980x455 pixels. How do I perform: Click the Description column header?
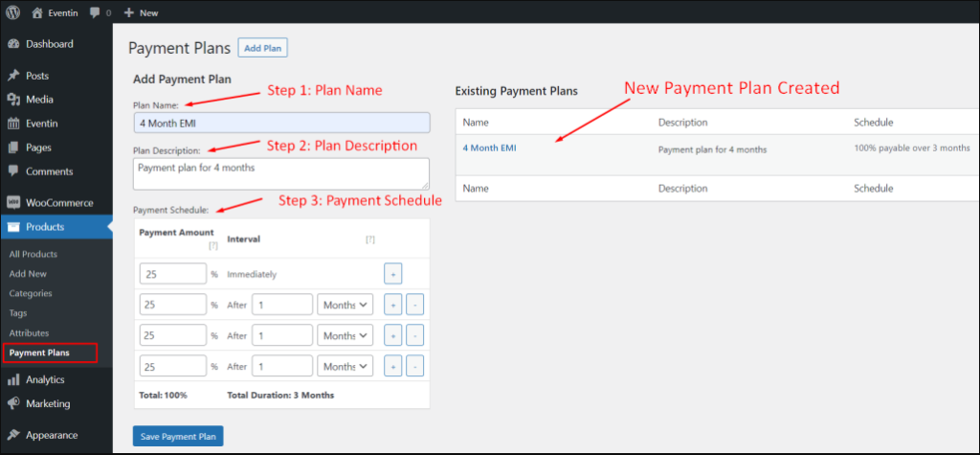pyautogui.click(x=682, y=122)
